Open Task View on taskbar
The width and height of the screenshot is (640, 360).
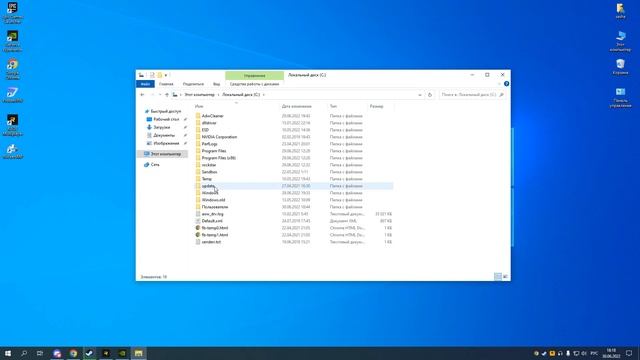(40, 353)
